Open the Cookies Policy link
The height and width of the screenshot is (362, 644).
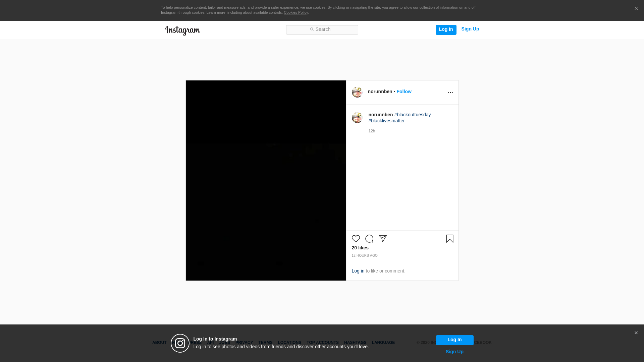(296, 12)
